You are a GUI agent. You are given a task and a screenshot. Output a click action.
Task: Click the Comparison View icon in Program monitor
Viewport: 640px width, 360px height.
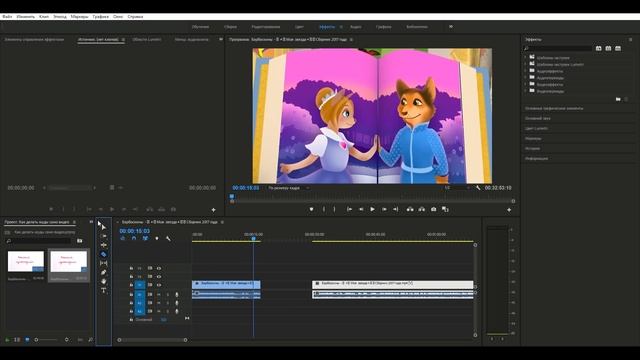[x=445, y=209]
